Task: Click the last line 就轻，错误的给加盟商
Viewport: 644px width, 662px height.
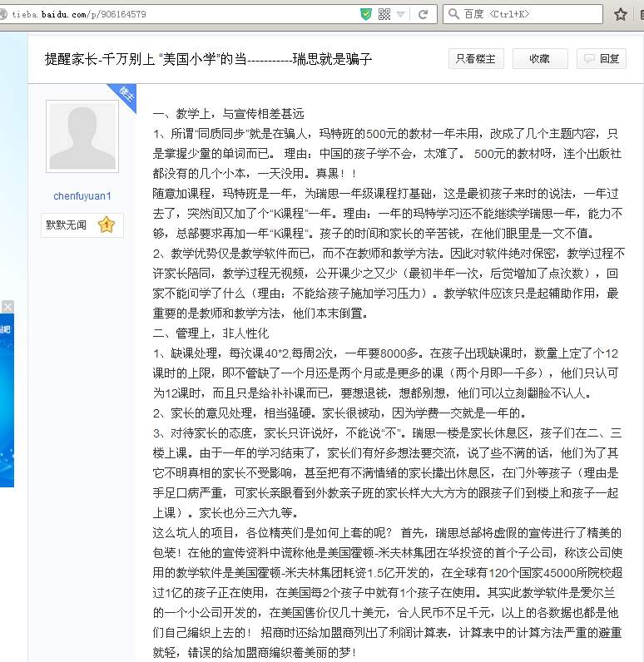Action: coord(255,652)
